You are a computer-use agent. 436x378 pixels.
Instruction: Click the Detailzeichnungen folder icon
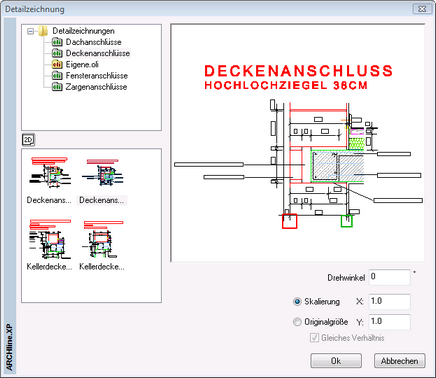(x=43, y=31)
